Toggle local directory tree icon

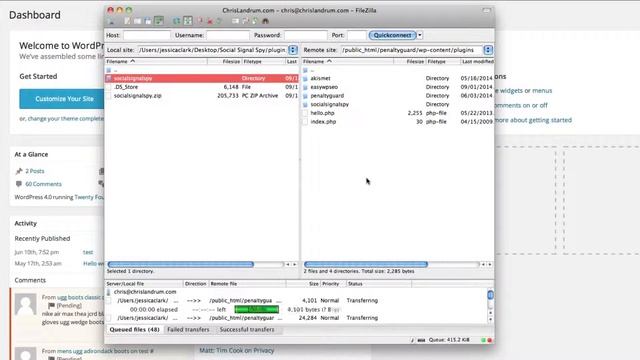tap(138, 21)
